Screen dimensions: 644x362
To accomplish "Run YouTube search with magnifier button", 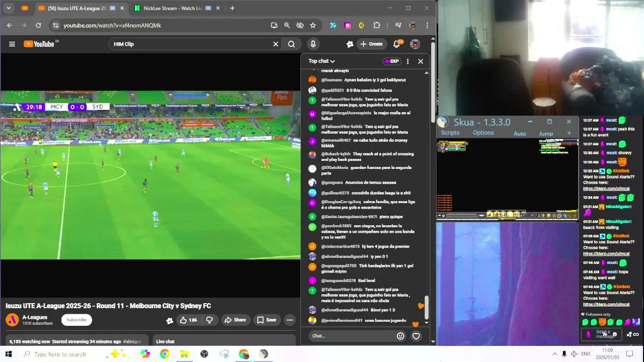I will [291, 44].
